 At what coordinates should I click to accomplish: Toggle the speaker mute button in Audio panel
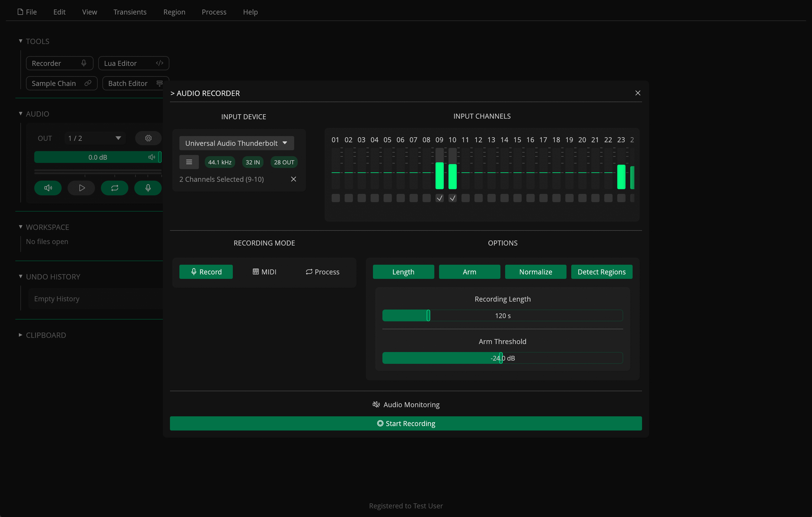tap(48, 188)
